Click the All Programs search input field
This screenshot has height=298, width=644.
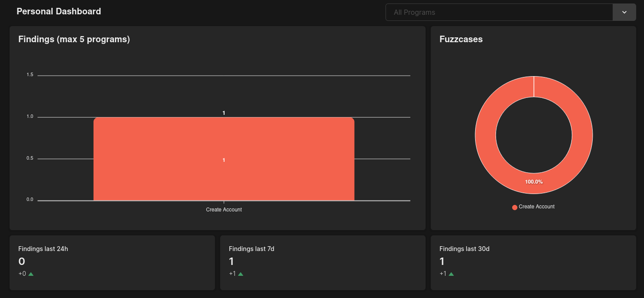[499, 12]
